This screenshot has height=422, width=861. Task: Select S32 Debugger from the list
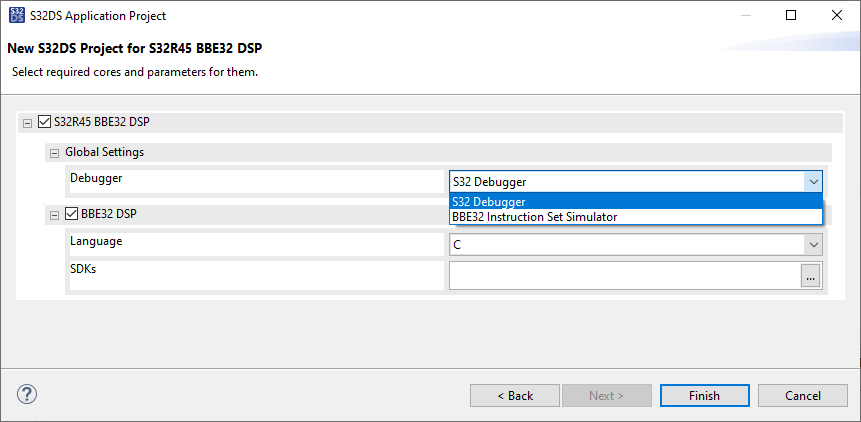pyautogui.click(x=635, y=202)
